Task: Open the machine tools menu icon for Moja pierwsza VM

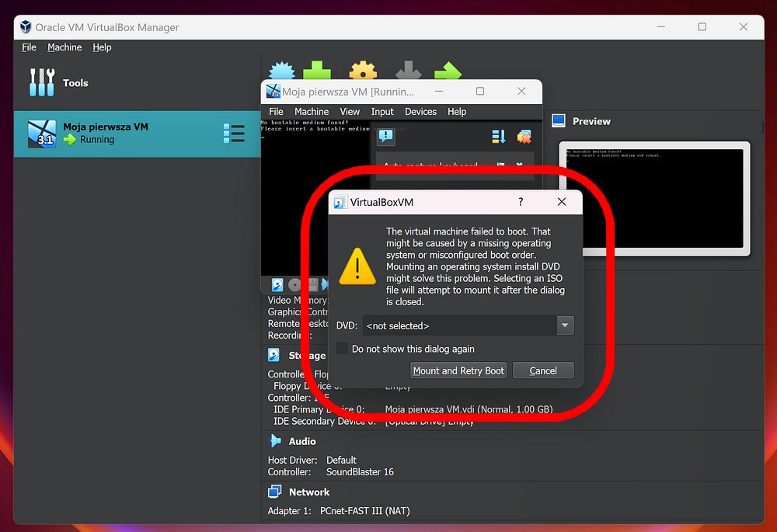Action: pyautogui.click(x=234, y=134)
